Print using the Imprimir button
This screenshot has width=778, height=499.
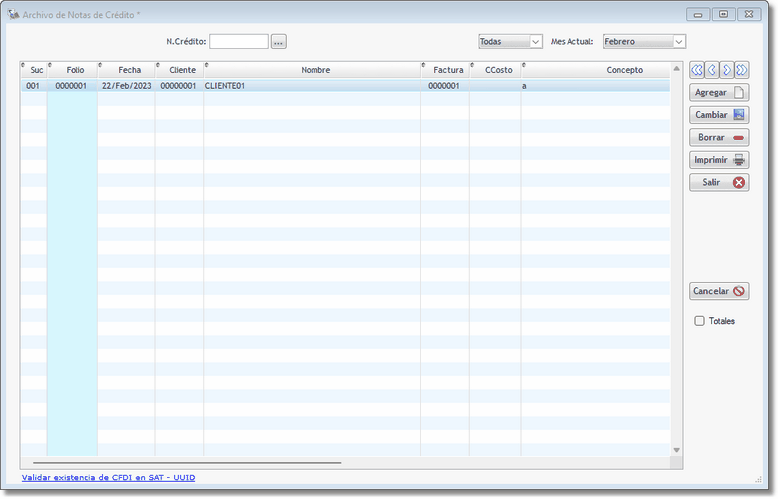(x=719, y=160)
